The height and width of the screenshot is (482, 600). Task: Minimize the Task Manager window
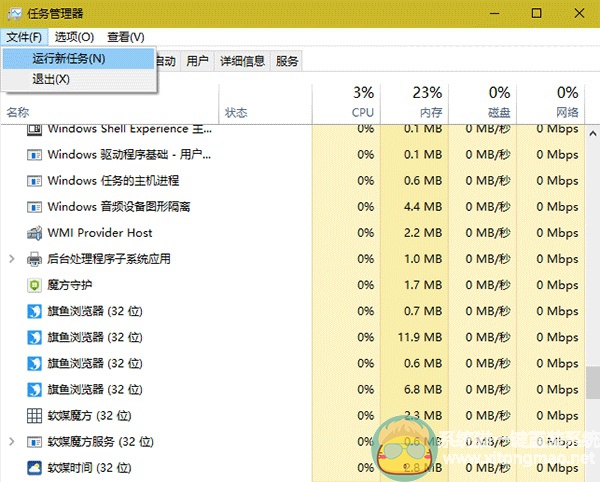495,14
